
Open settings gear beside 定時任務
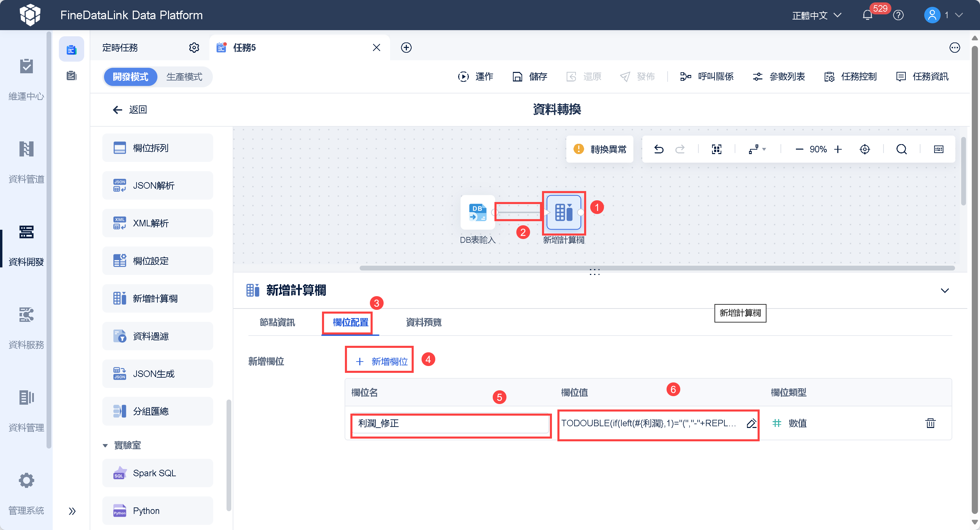click(x=194, y=48)
